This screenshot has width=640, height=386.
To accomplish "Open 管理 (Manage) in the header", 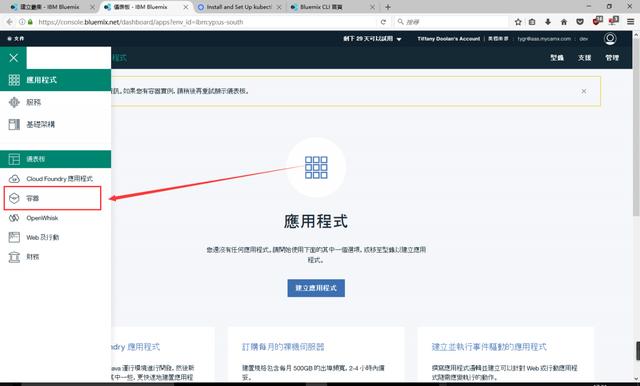I will (x=612, y=58).
